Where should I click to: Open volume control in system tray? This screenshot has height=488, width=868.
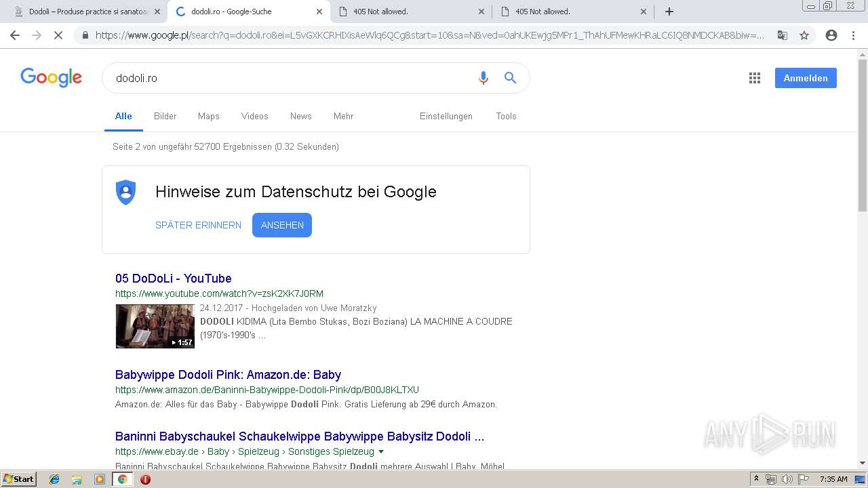coord(787,479)
